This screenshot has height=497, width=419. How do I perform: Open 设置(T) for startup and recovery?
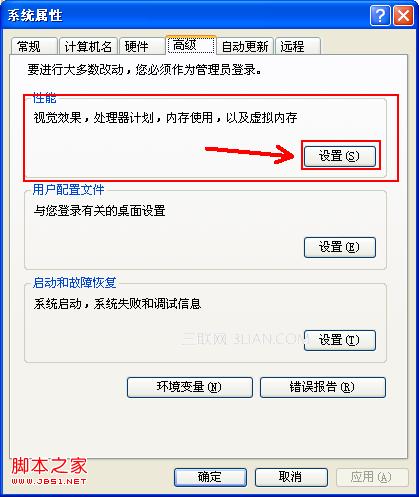point(340,340)
